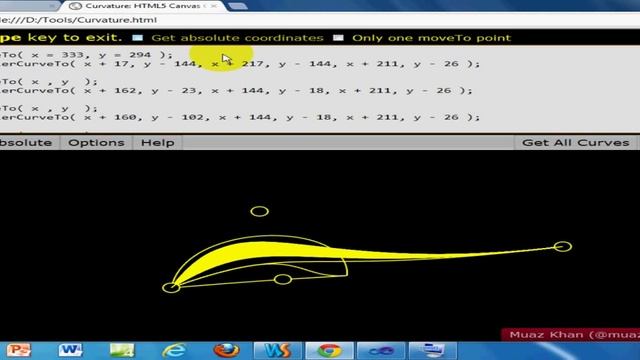
Task: Open a new browser tab
Action: tap(238, 6)
